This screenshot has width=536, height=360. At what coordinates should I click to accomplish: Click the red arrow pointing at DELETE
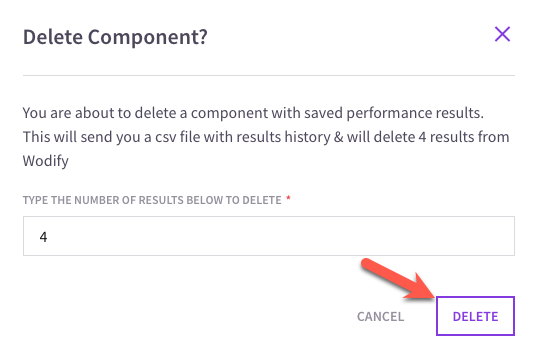click(398, 279)
